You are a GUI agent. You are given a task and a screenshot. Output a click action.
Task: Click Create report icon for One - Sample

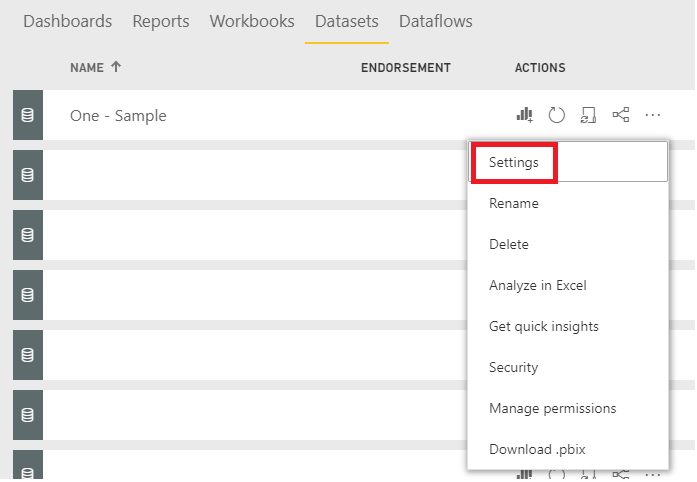[x=524, y=115]
